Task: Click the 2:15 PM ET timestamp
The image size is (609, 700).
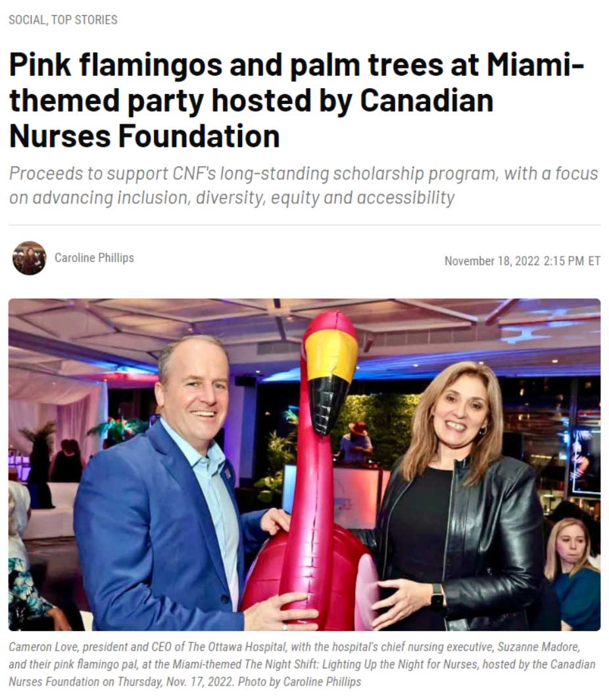Action: click(x=572, y=261)
